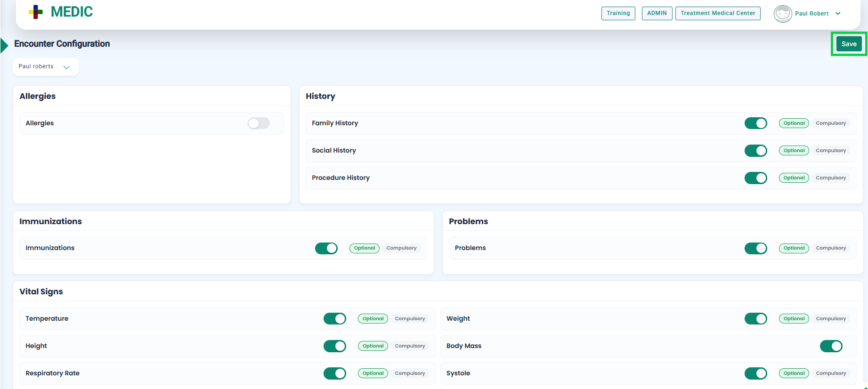Screen dimensions: 868x389
Task: Expand the Paul Robert account menu chevron
Action: coord(838,14)
